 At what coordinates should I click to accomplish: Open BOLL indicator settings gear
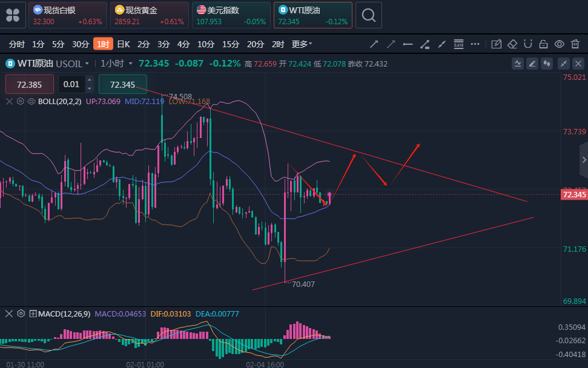(x=21, y=102)
